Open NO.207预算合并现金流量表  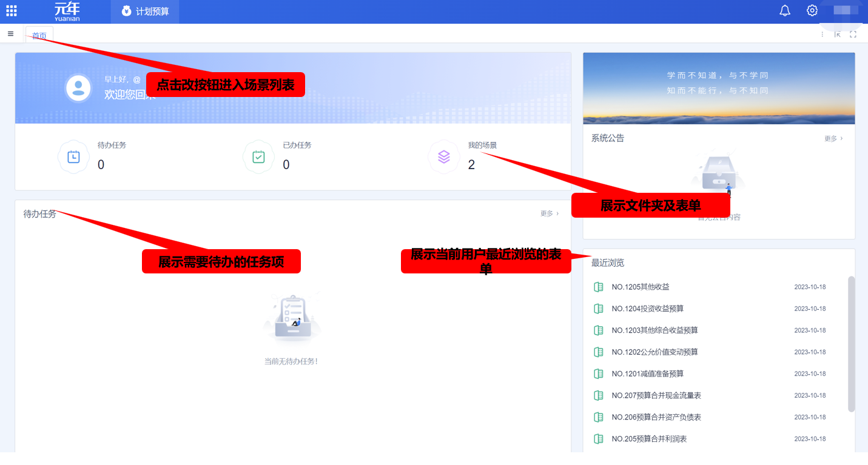[x=656, y=395]
